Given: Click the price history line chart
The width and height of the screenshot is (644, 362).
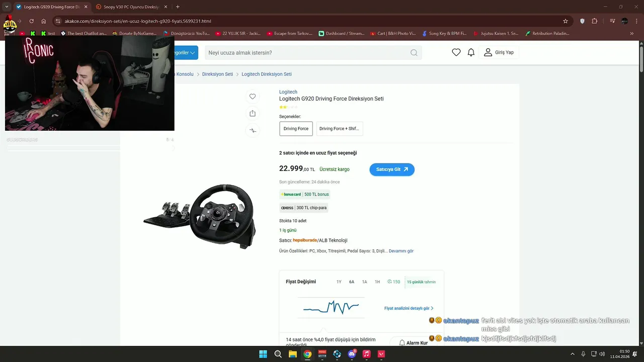Looking at the screenshot, I should [x=331, y=307].
